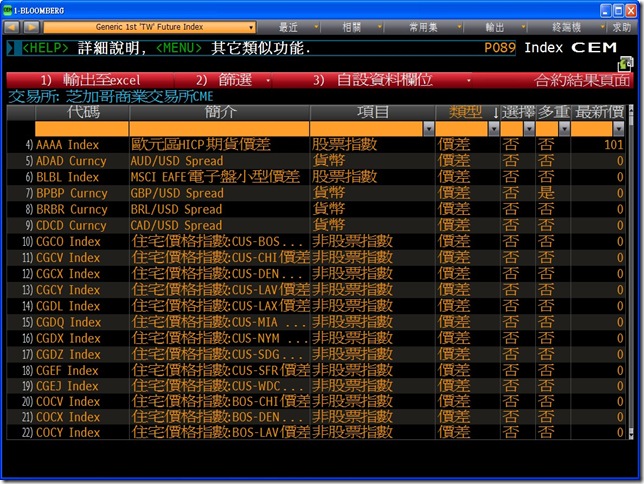Click 交易所: 芝加哥商業交易所CME label

111,97
